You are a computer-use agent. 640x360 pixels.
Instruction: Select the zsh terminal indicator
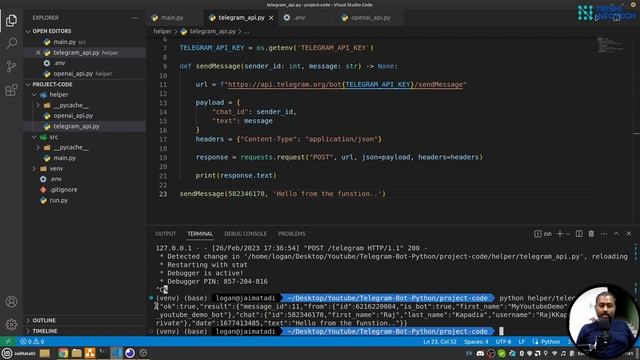coord(543,233)
